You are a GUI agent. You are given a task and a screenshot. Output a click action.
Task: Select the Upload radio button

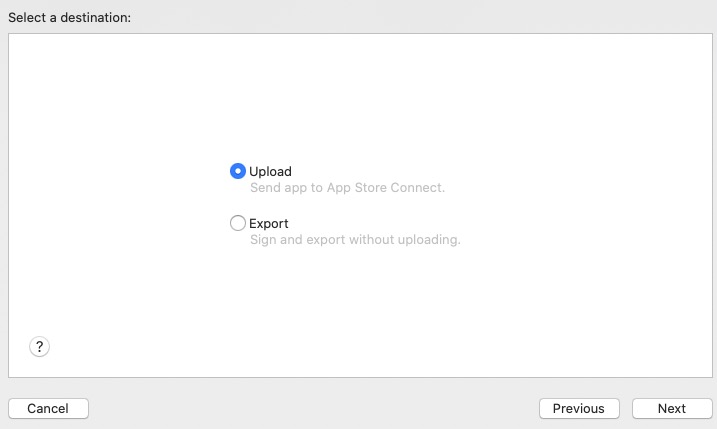(x=238, y=171)
